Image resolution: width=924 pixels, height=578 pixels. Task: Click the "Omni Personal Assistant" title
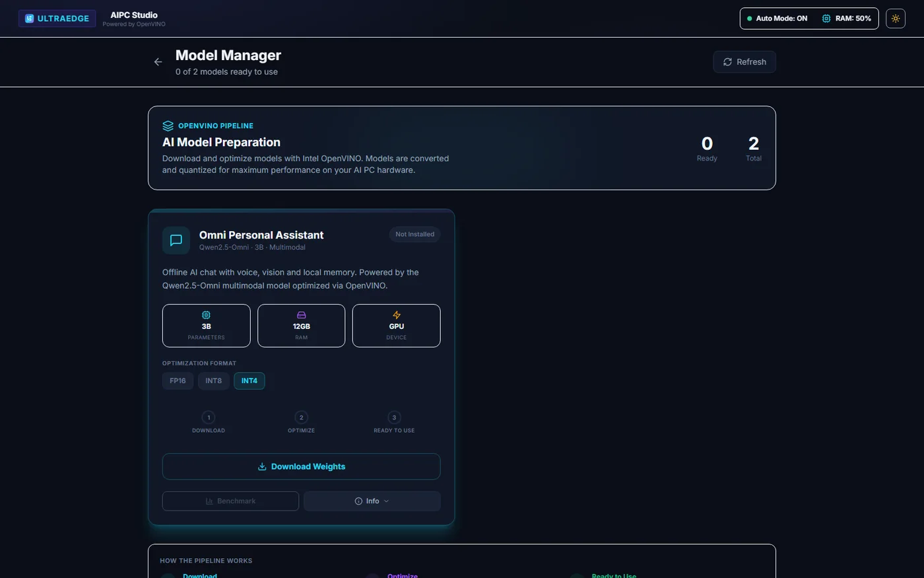[x=261, y=235]
